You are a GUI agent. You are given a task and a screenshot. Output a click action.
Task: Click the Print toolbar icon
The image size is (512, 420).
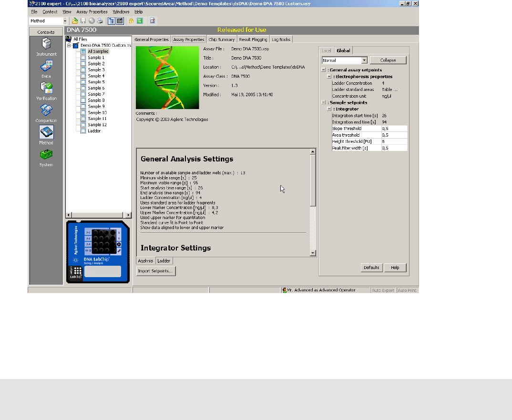click(100, 21)
